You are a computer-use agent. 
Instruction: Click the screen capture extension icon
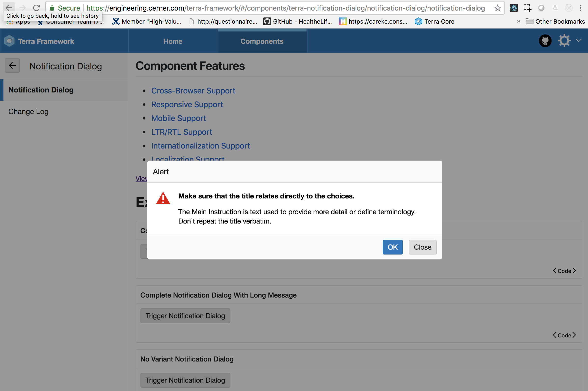(x=527, y=8)
